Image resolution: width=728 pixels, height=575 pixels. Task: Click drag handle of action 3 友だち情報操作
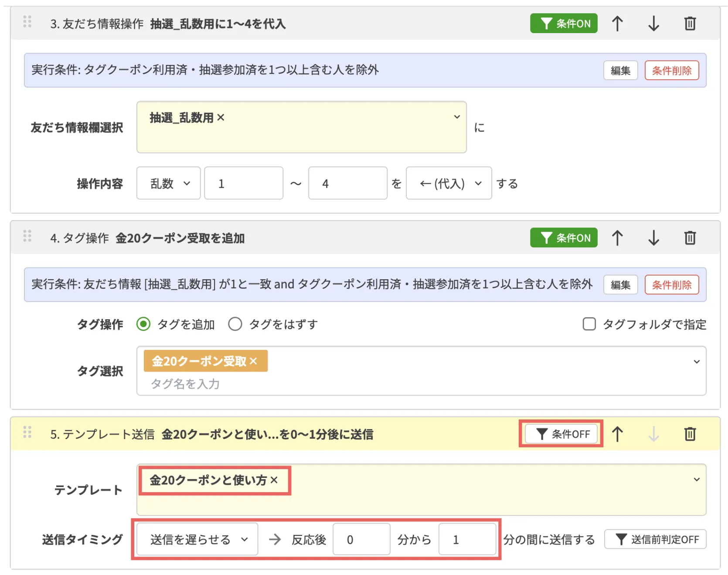tap(27, 22)
